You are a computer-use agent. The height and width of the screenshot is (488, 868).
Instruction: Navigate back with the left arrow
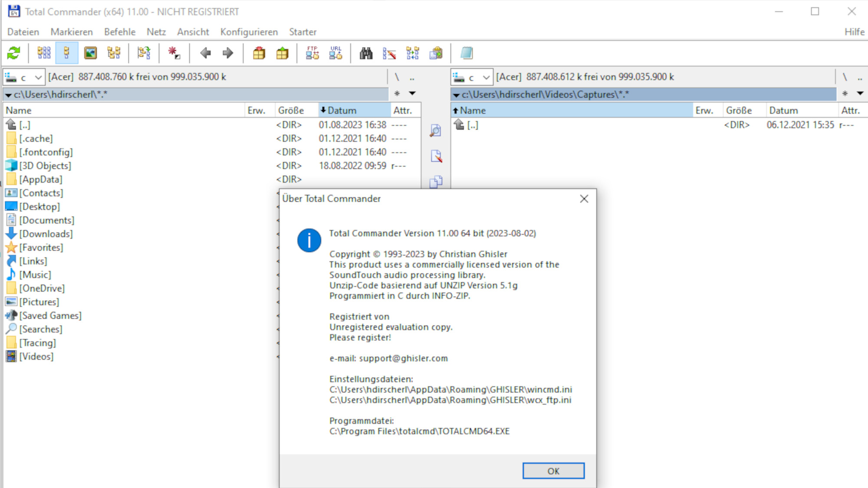[206, 53]
